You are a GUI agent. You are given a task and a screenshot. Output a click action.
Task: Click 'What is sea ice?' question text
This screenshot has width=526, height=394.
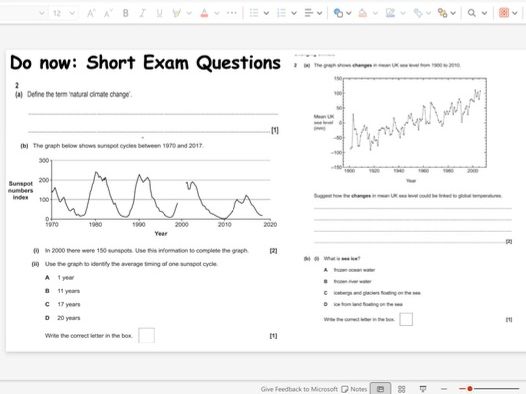[342, 259]
